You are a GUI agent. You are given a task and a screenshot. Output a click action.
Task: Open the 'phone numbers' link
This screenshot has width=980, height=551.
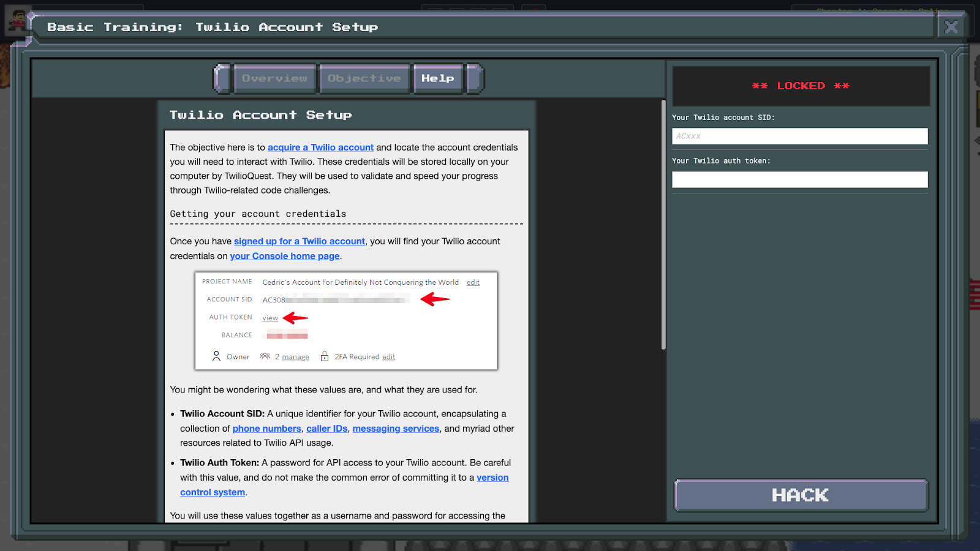[267, 429]
